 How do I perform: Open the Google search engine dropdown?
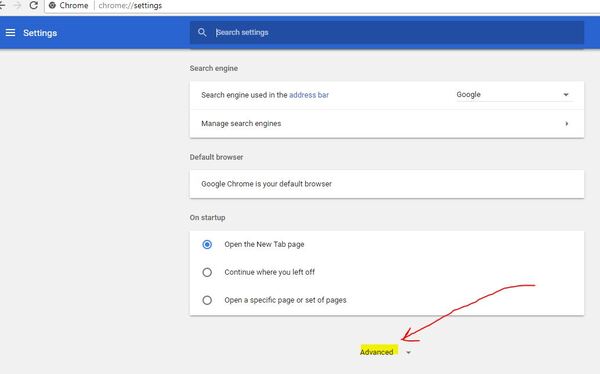coord(513,95)
